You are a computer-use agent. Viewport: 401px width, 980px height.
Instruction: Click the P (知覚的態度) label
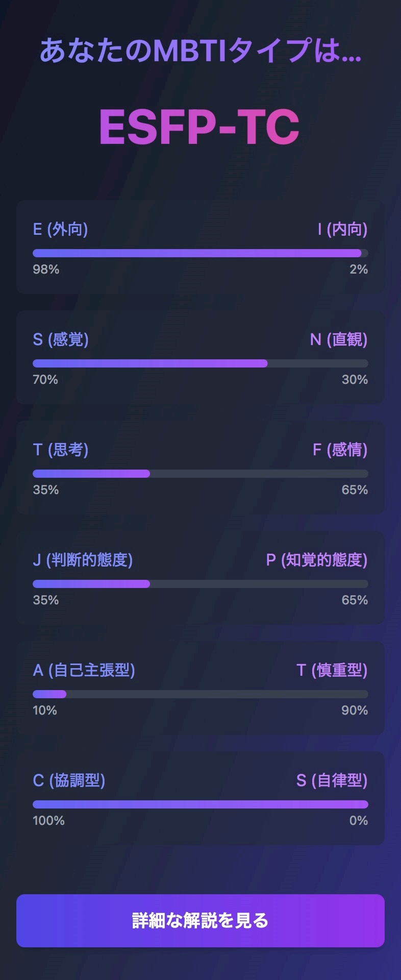tap(316, 560)
